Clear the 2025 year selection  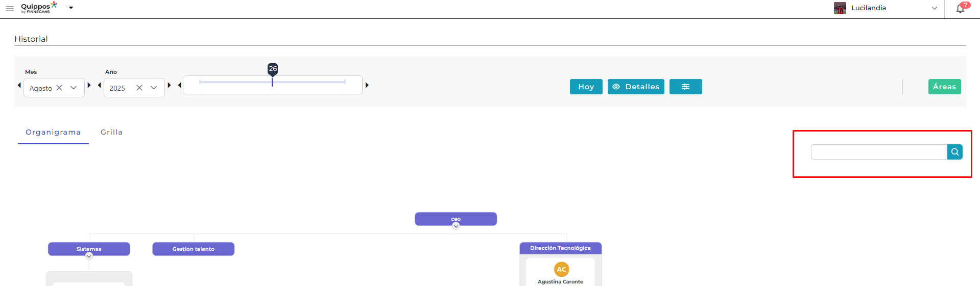(x=139, y=88)
